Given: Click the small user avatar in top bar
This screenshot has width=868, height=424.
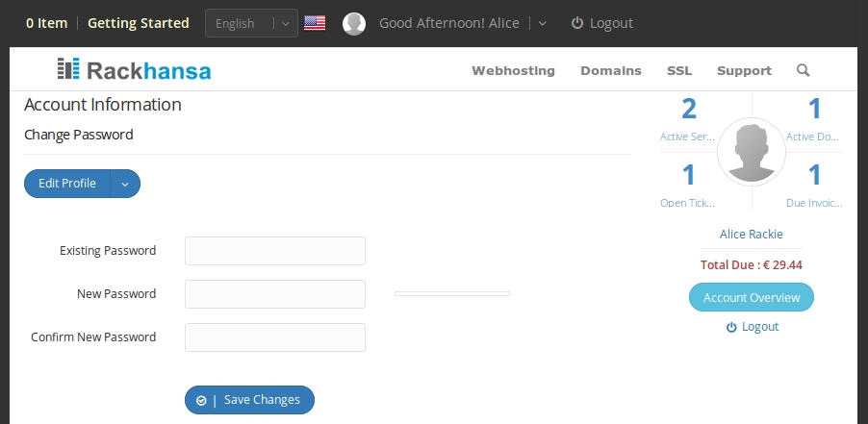Looking at the screenshot, I should point(354,24).
